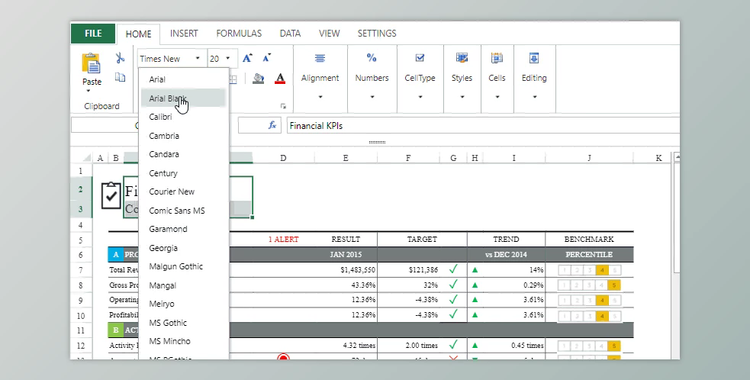Click green trend triangle beside 0.45 times

(475, 345)
